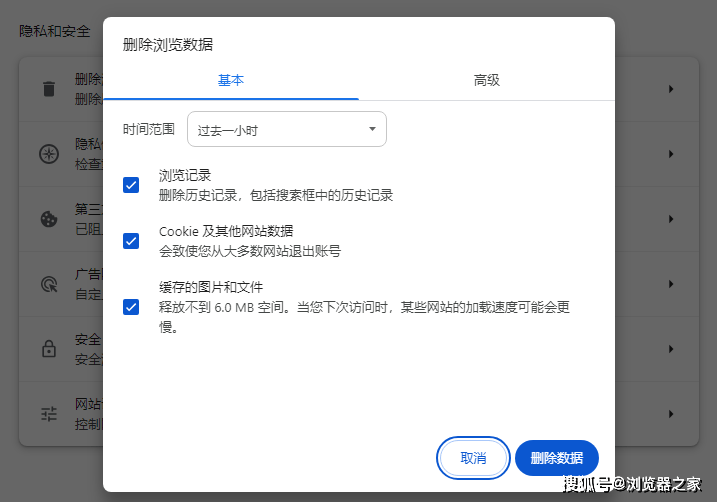Click the 隐私和安全 heading behind dialog
Viewport: 717px width, 502px height.
tap(54, 31)
